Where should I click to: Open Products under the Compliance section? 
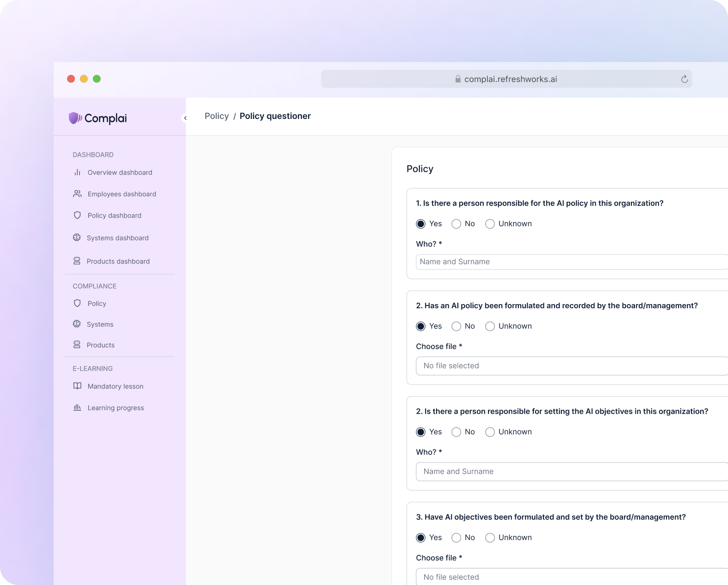pos(100,345)
